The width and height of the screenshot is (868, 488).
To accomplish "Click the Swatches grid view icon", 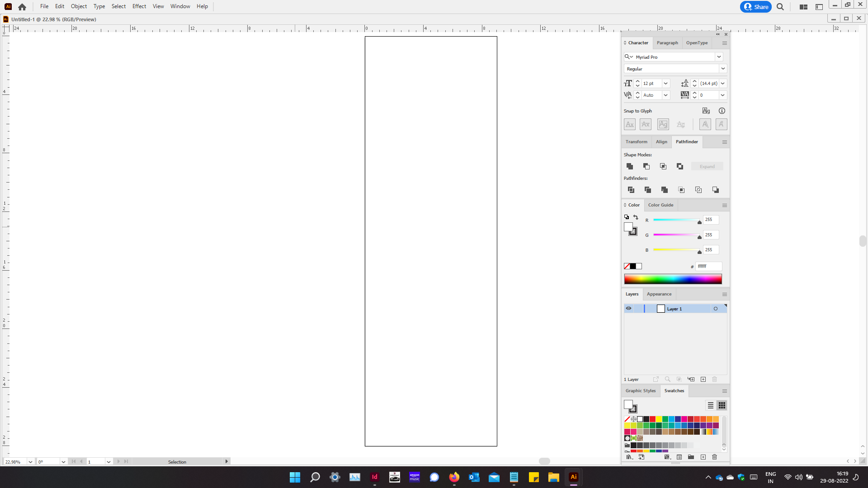I will point(722,405).
